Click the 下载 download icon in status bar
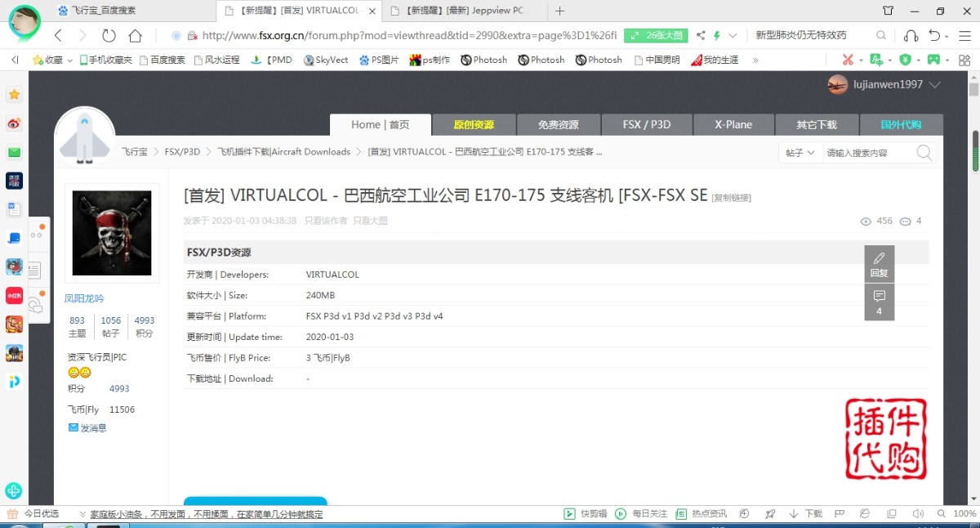The image size is (980, 528). [x=805, y=514]
